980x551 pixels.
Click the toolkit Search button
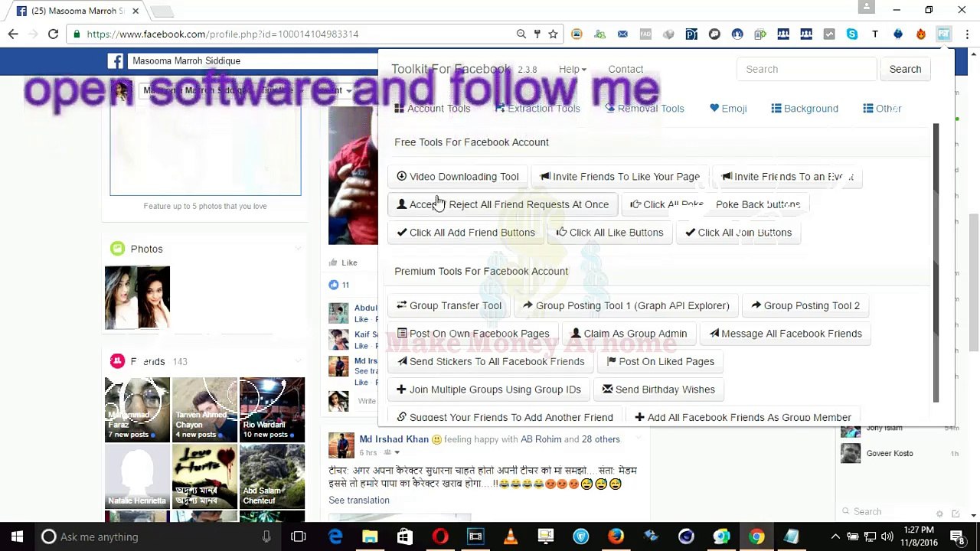[905, 69]
